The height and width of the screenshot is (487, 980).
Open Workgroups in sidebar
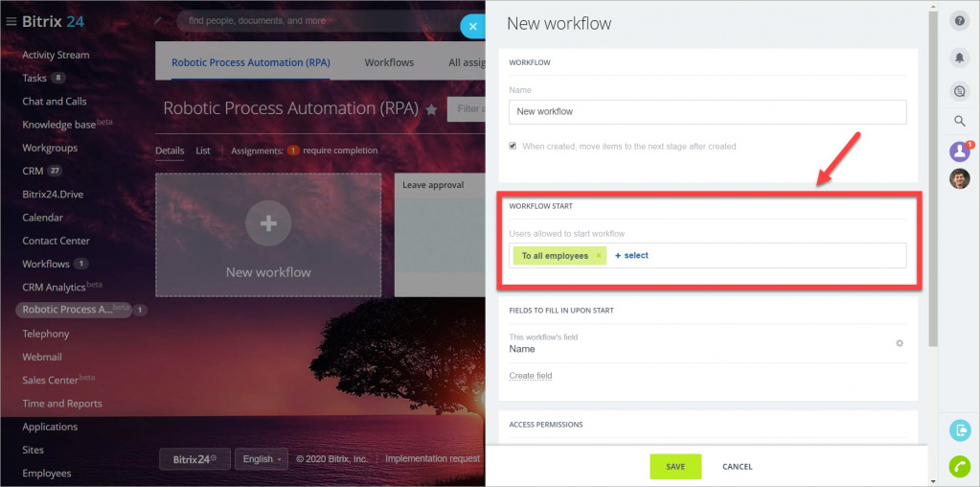pyautogui.click(x=50, y=149)
